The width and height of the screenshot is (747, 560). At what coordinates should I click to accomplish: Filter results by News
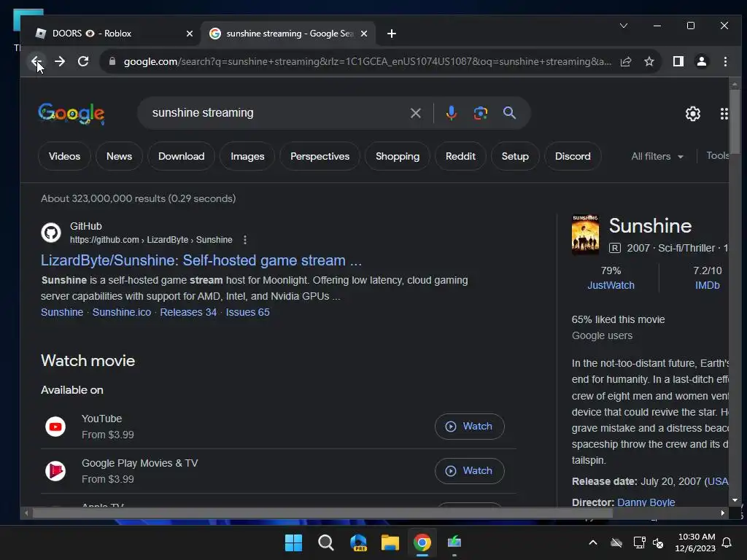119,156
